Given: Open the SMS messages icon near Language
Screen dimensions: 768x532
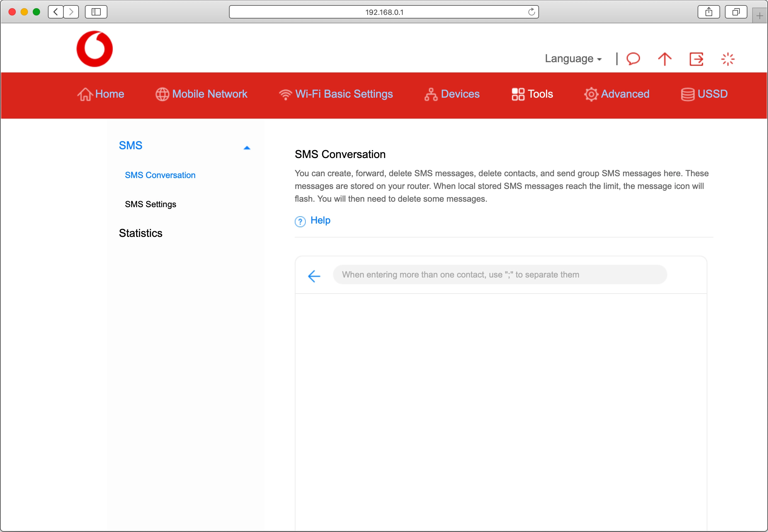Looking at the screenshot, I should pos(633,59).
